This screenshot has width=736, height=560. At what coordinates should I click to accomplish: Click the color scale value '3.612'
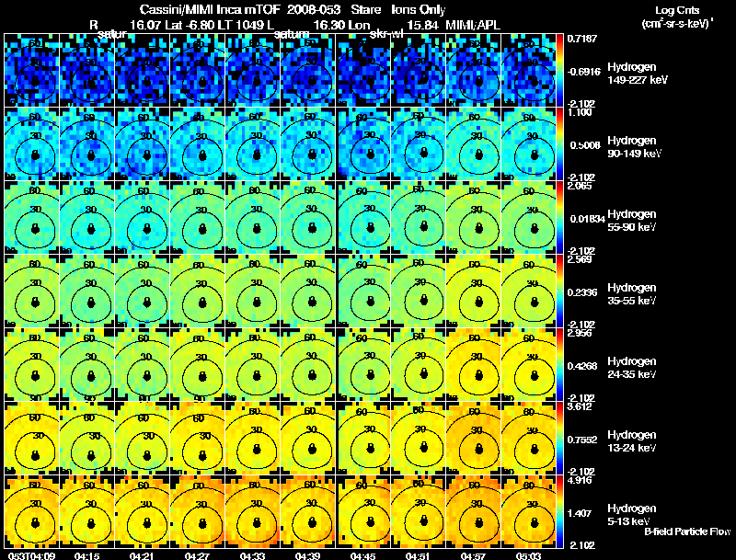[580, 407]
